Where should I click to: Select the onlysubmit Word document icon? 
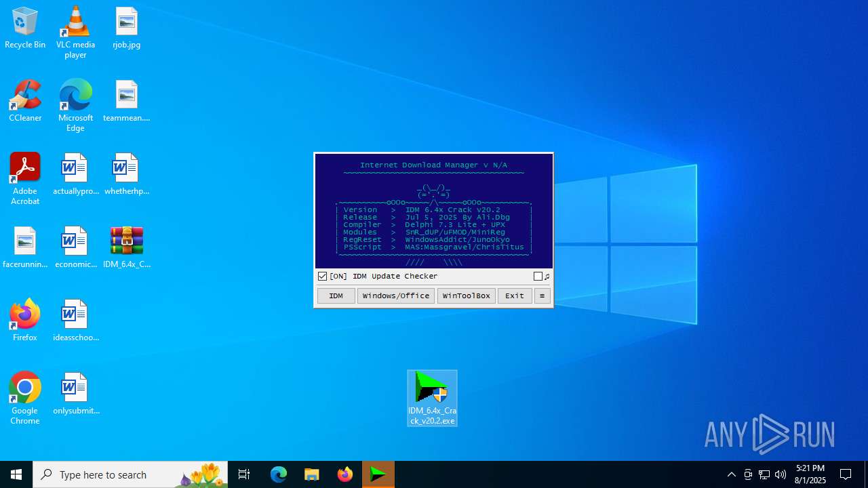click(75, 394)
